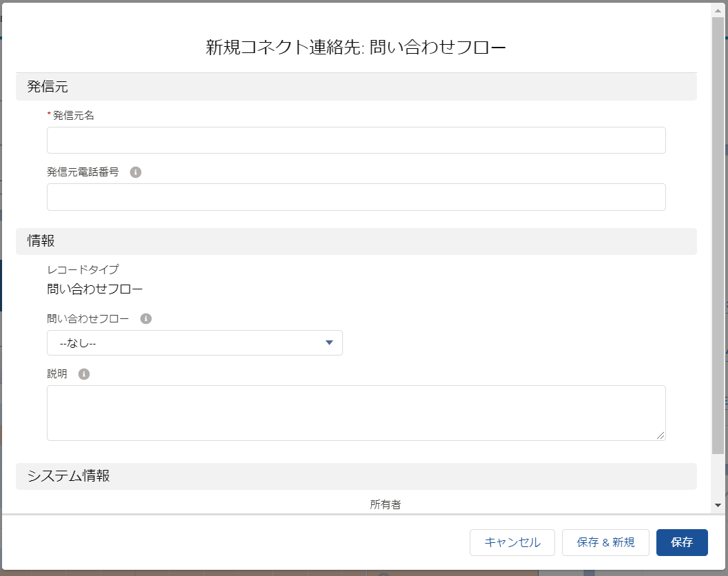Save the record with the blue 保存 button

[x=682, y=542]
